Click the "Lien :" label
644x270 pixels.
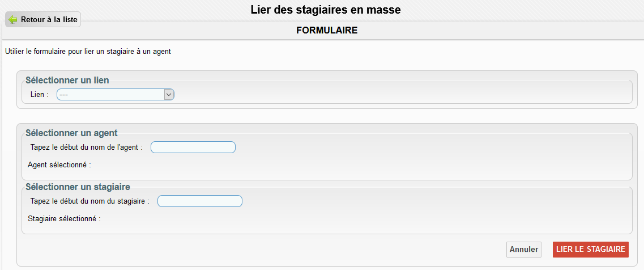(x=40, y=95)
